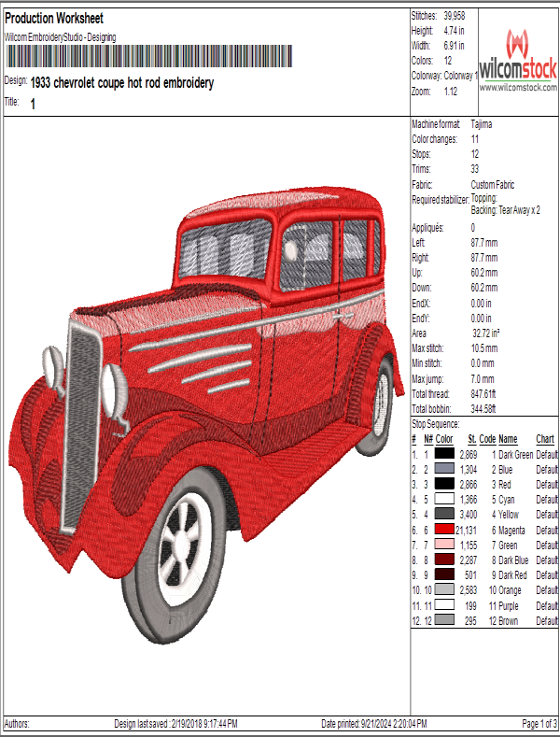Screen dimensions: 560x737
Task: Click stitch count 501 in Dark Red row
Action: tap(470, 575)
